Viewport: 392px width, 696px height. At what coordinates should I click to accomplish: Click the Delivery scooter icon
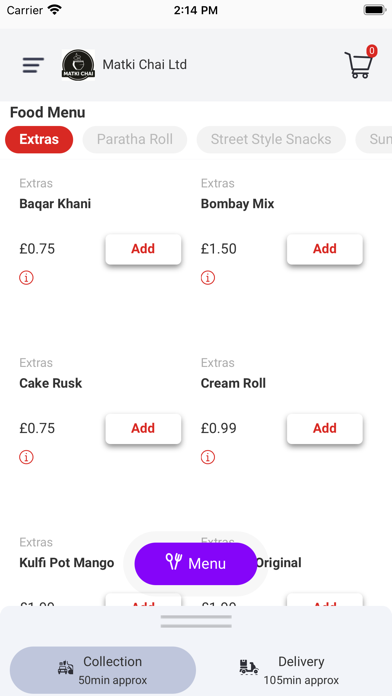(x=249, y=667)
